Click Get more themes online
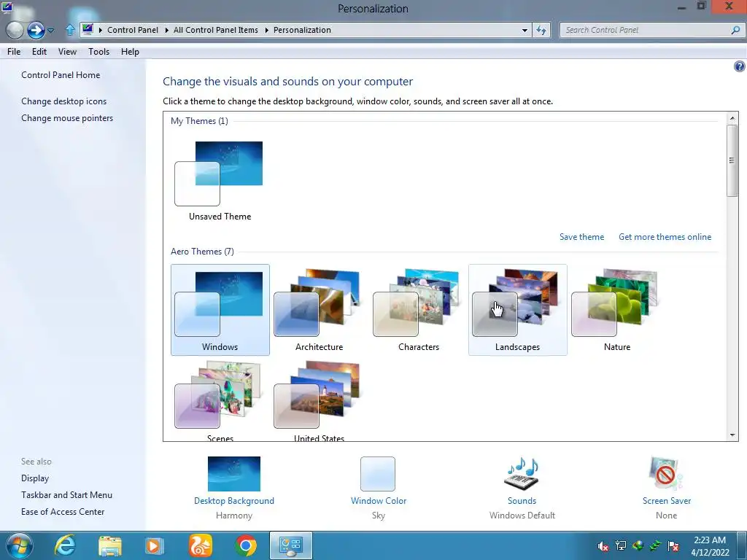 [x=665, y=237]
